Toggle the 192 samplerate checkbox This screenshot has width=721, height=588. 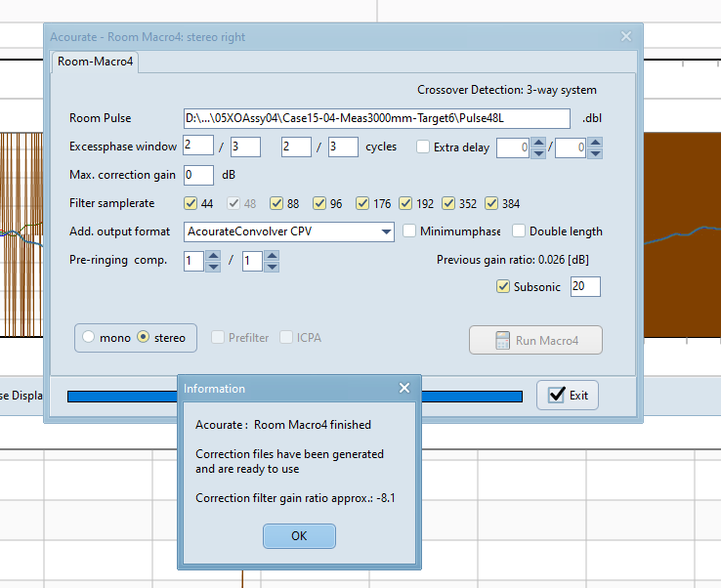405,203
